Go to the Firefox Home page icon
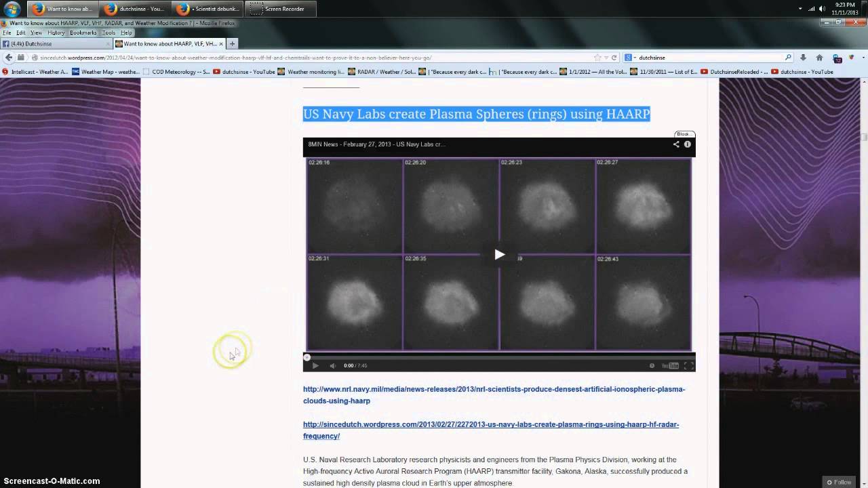Viewport: 868px width, 488px height. tap(819, 58)
